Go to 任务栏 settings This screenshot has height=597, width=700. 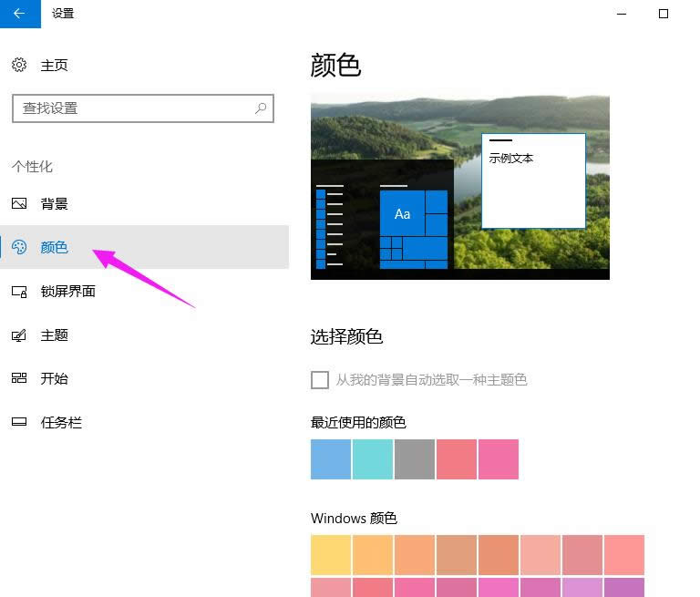tap(61, 423)
